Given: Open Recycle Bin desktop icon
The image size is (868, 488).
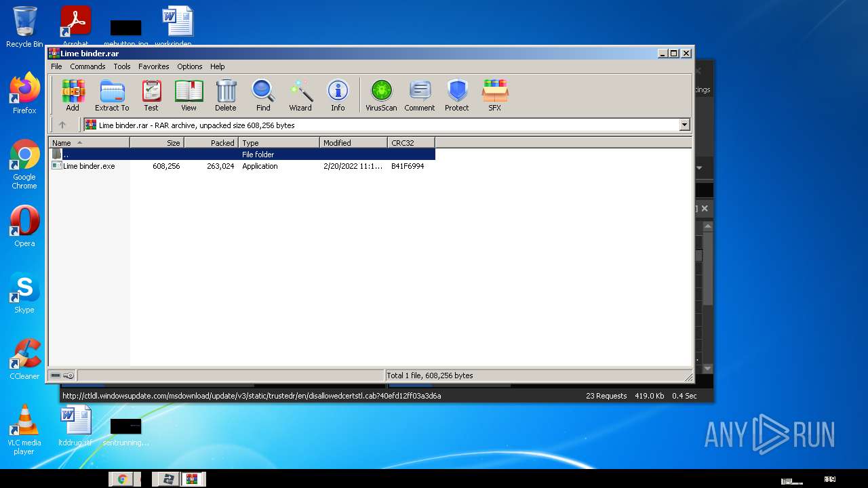Looking at the screenshot, I should tap(24, 27).
